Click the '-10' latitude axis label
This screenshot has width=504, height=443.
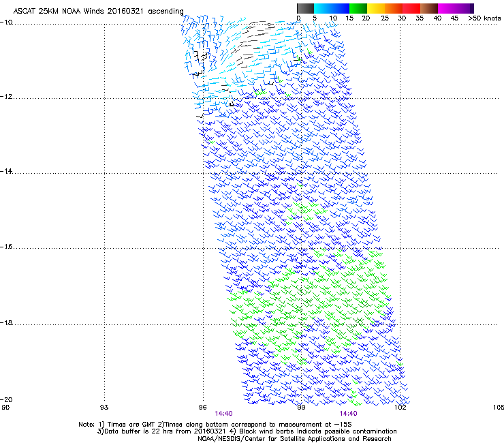tap(6, 22)
